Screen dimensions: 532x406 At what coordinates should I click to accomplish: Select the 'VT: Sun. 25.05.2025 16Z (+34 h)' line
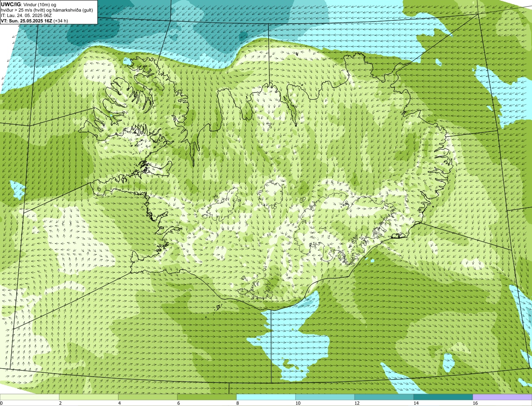pyautogui.click(x=34, y=20)
